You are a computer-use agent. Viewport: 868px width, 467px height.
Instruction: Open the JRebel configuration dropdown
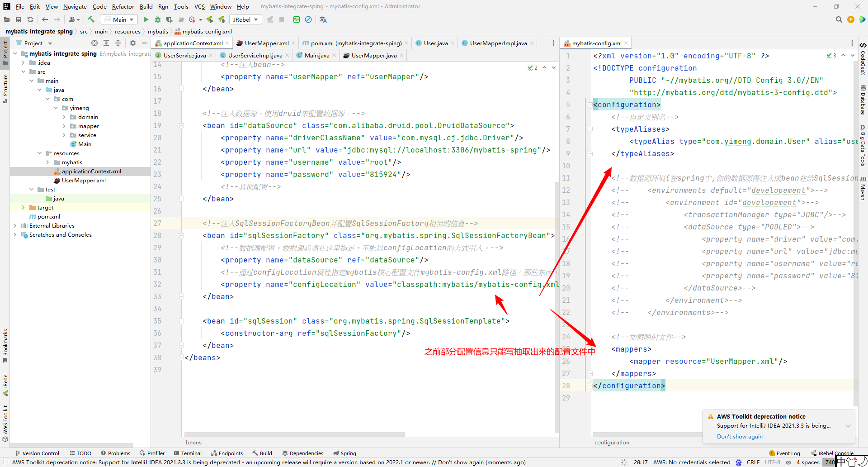click(245, 19)
